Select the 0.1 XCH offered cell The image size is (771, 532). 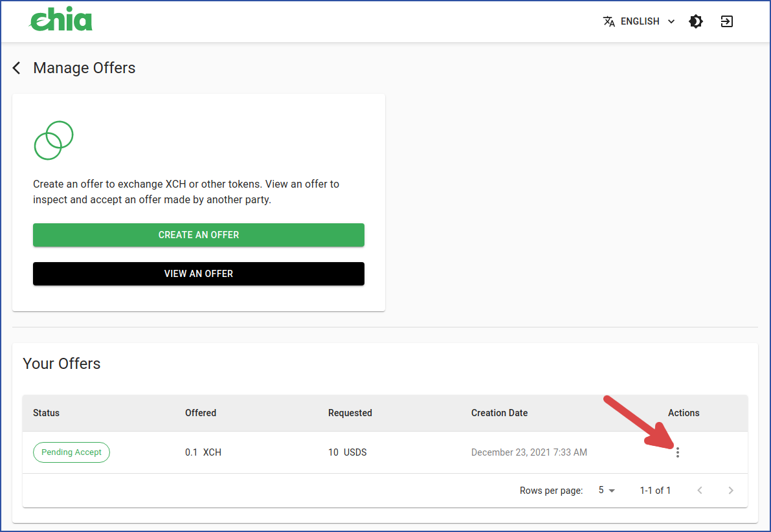(203, 452)
